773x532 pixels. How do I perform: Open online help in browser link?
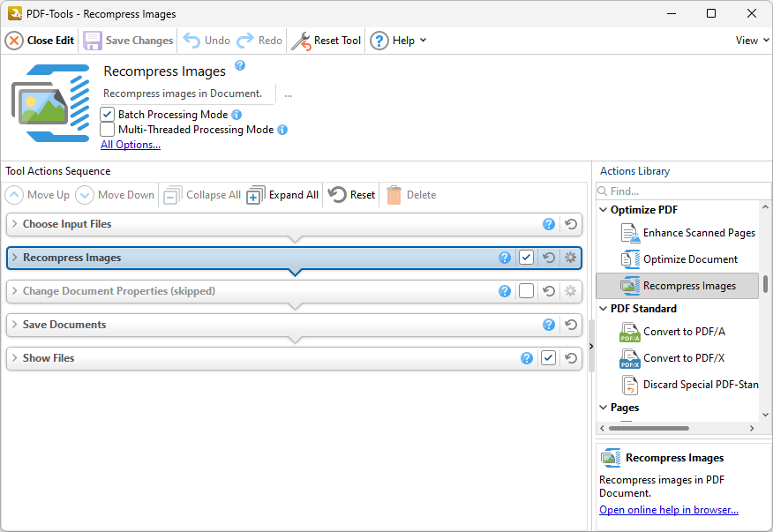(669, 510)
